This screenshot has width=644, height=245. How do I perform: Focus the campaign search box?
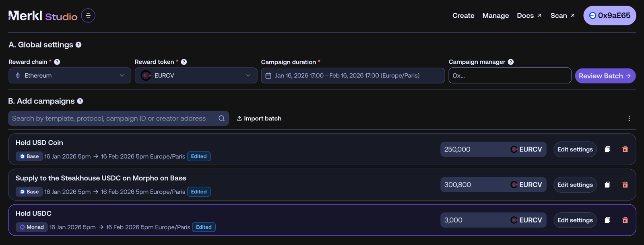[x=119, y=118]
